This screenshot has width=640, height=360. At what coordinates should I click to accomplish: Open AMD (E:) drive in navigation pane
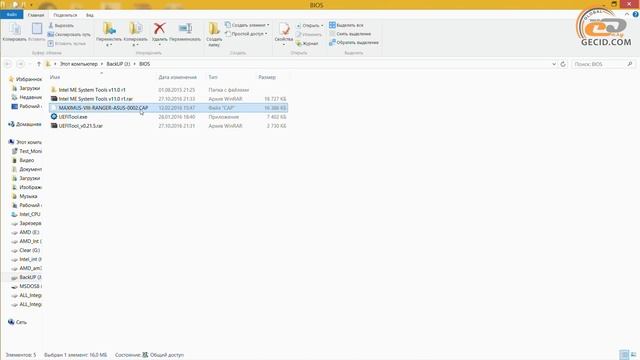click(25, 232)
